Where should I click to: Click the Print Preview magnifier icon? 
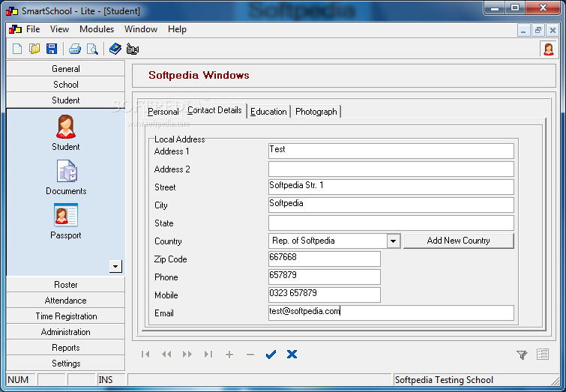click(x=92, y=49)
